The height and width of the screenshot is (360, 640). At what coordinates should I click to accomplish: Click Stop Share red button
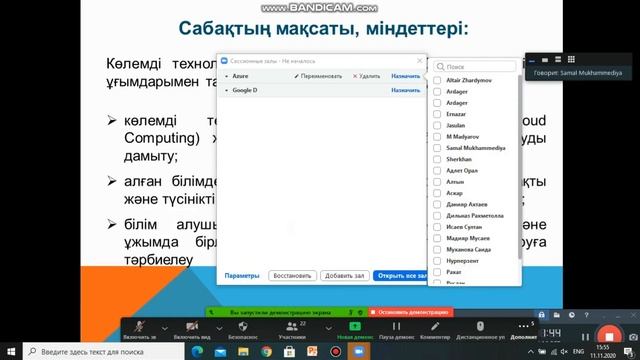point(411,312)
